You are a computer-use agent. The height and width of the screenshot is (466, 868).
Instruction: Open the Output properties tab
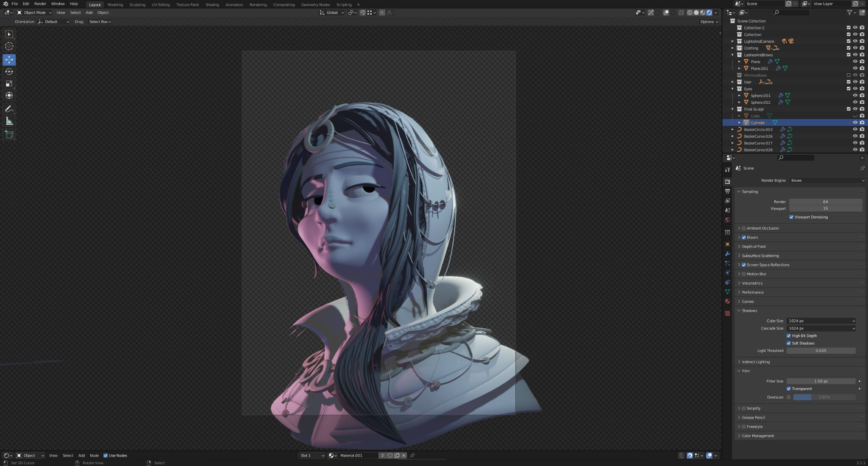[x=727, y=191]
